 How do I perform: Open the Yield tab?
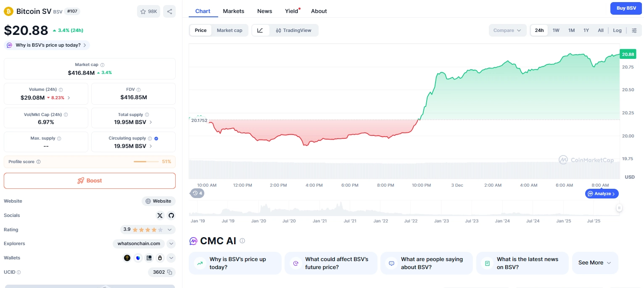(291, 11)
